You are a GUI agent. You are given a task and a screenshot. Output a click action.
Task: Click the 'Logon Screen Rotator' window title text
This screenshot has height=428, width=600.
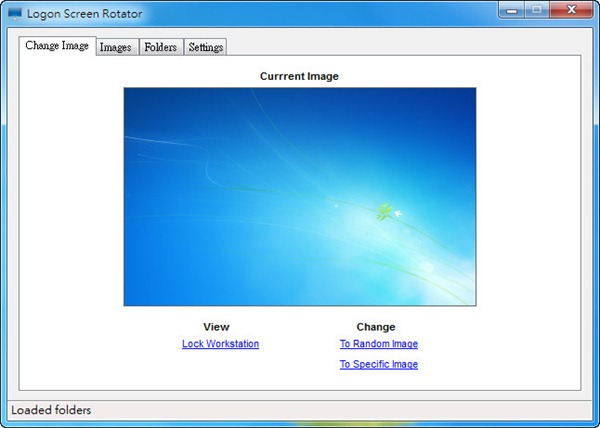(85, 14)
